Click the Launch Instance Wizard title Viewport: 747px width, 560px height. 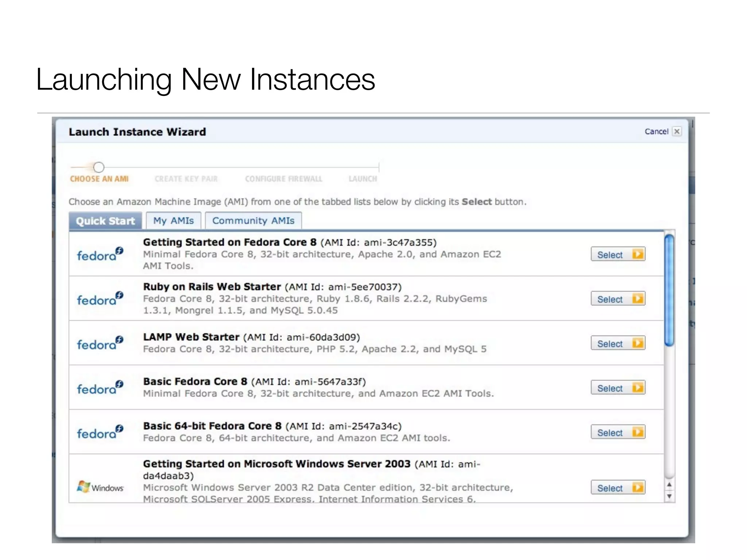pos(138,132)
